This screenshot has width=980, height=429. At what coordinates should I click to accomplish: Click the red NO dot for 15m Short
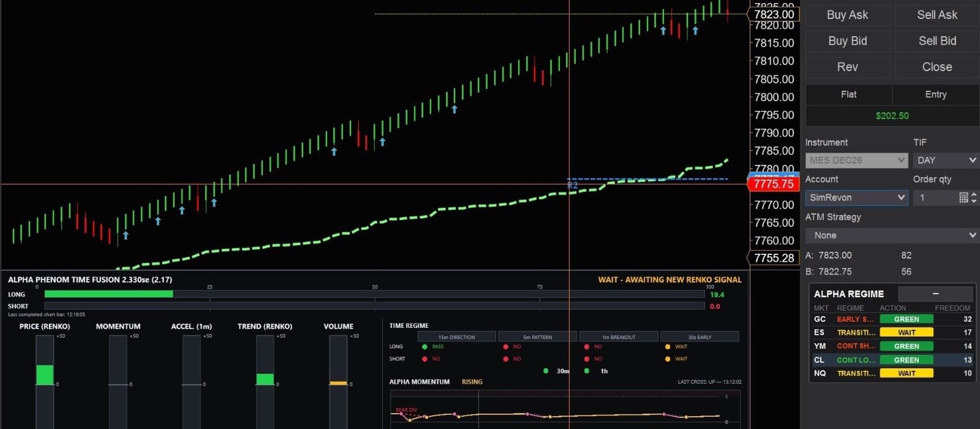tap(424, 359)
